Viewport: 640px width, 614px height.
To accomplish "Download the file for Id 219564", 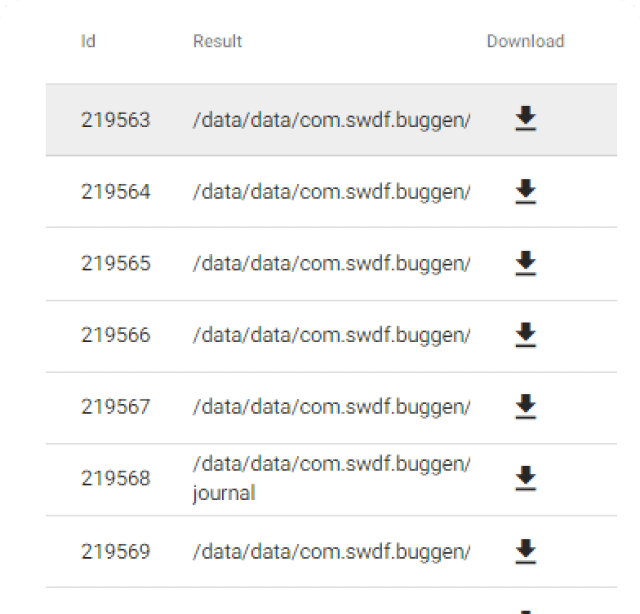I will (x=525, y=191).
